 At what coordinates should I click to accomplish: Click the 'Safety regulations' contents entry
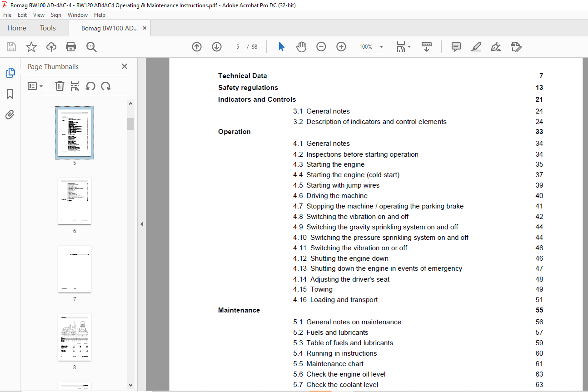tap(248, 88)
